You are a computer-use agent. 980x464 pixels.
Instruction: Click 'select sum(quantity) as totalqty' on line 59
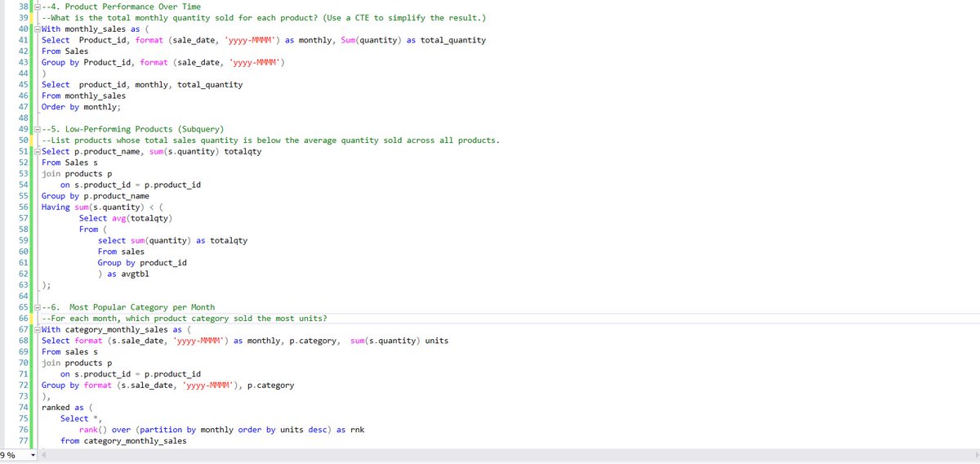point(173,240)
